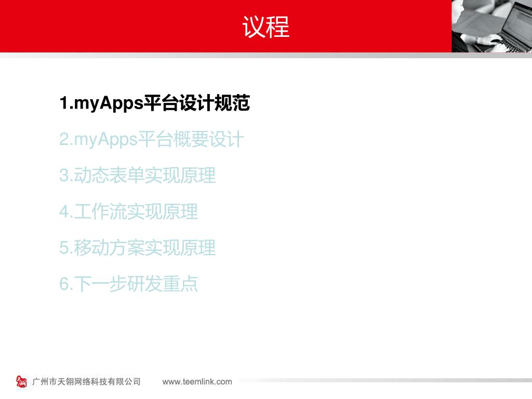Viewport: 532px width, 399px height.
Task: Select agenda item 4.工作流实现原理
Action: click(x=129, y=211)
